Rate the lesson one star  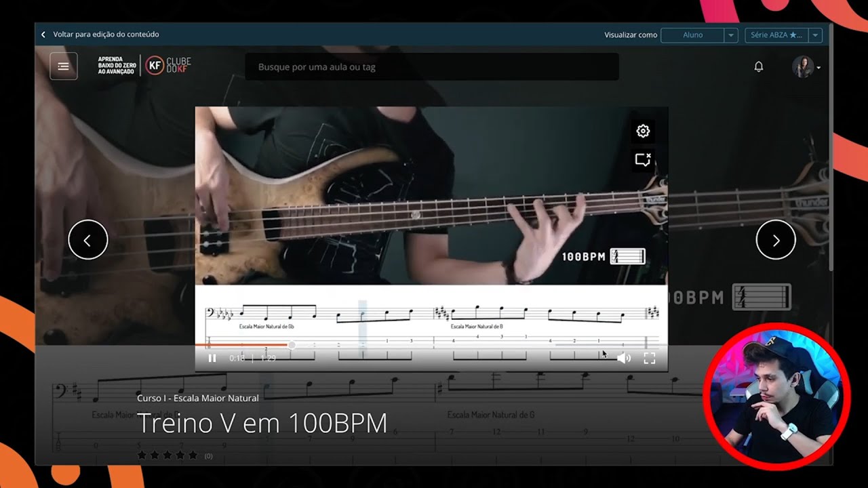tap(142, 455)
